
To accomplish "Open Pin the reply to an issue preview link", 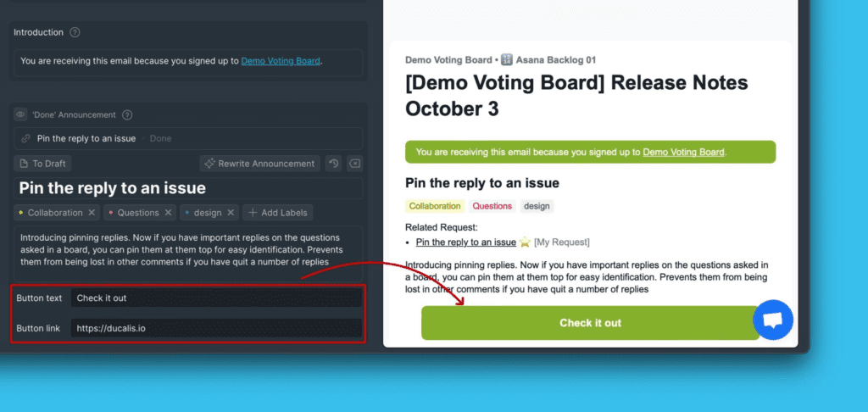I will pos(465,242).
